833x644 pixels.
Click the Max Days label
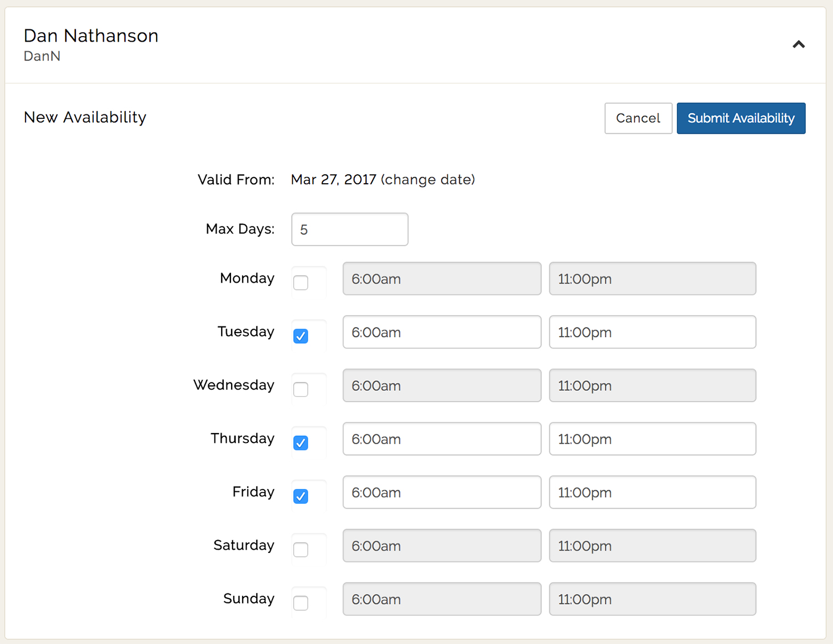[240, 229]
